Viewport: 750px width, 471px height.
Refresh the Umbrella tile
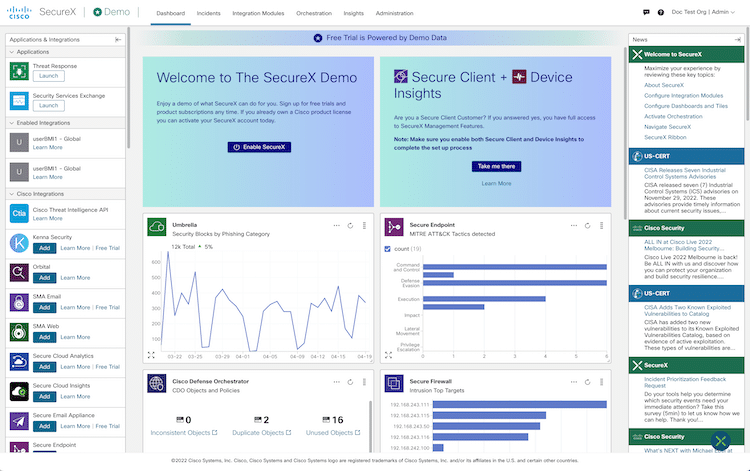(350, 226)
